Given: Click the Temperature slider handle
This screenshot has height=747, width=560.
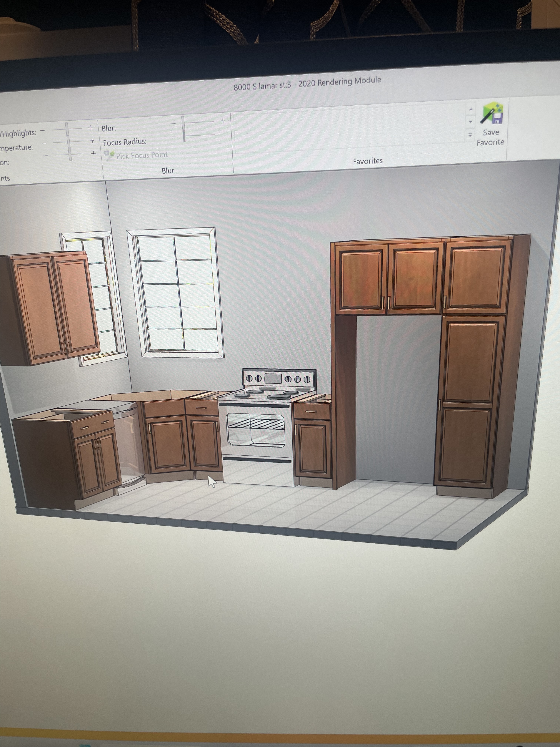Looking at the screenshot, I should click(x=69, y=142).
